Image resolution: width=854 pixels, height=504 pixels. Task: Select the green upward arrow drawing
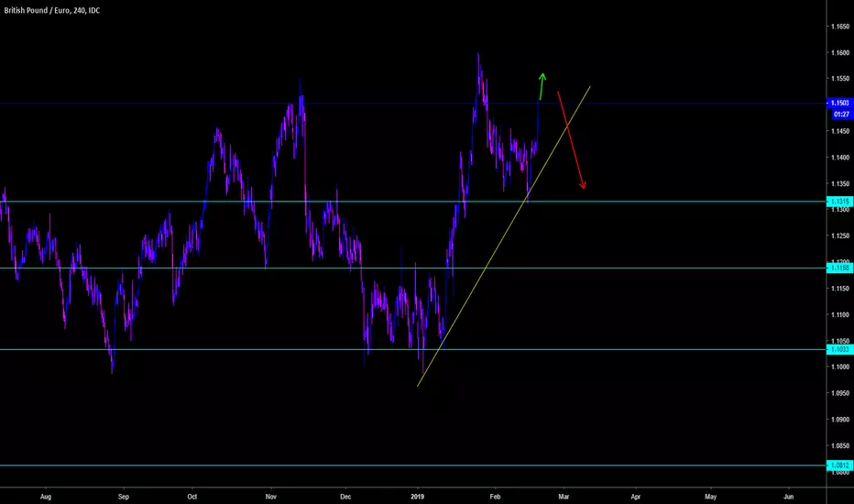click(542, 86)
